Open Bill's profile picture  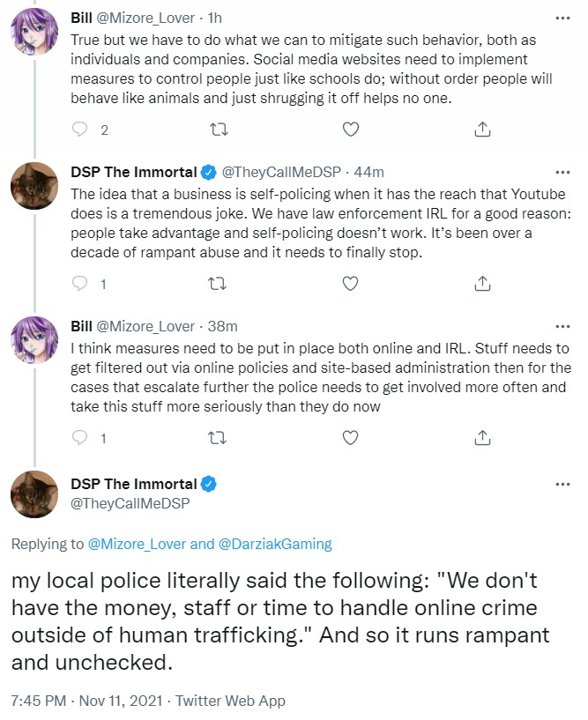pyautogui.click(x=34, y=32)
